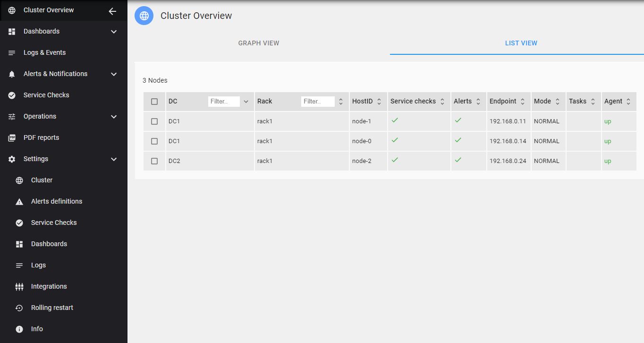Click the bell icon for Alerts & Notifications
The height and width of the screenshot is (343, 644).
pos(12,74)
